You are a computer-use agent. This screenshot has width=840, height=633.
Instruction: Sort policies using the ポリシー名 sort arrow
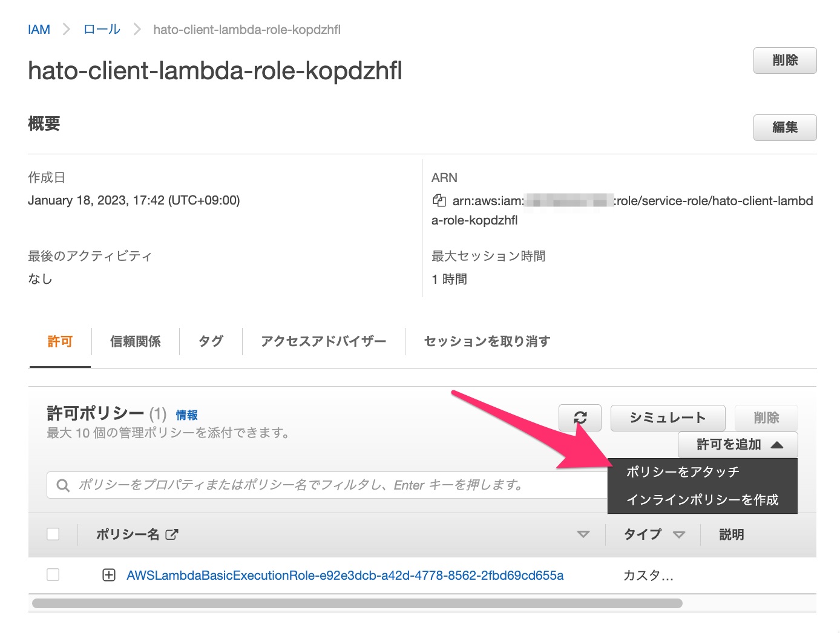click(x=583, y=534)
